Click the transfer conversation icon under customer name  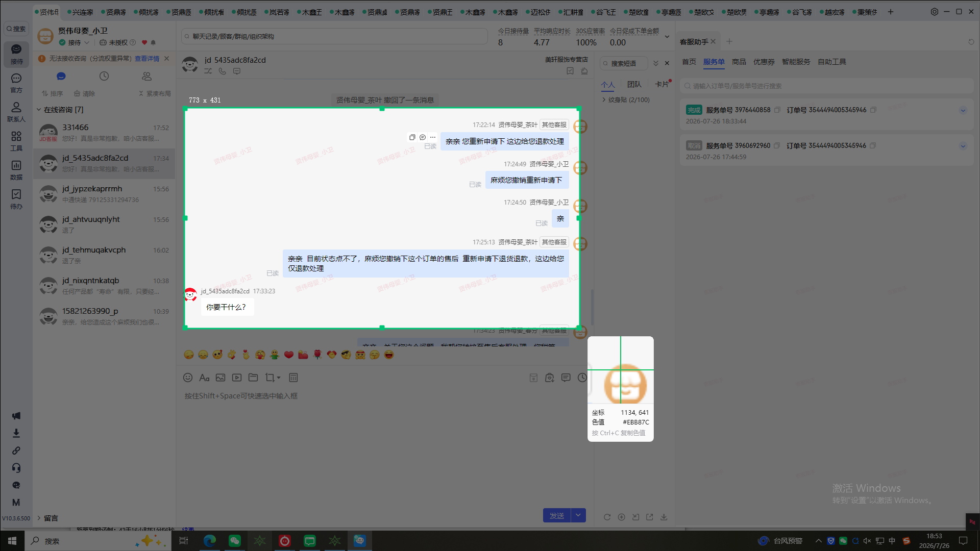point(208,71)
